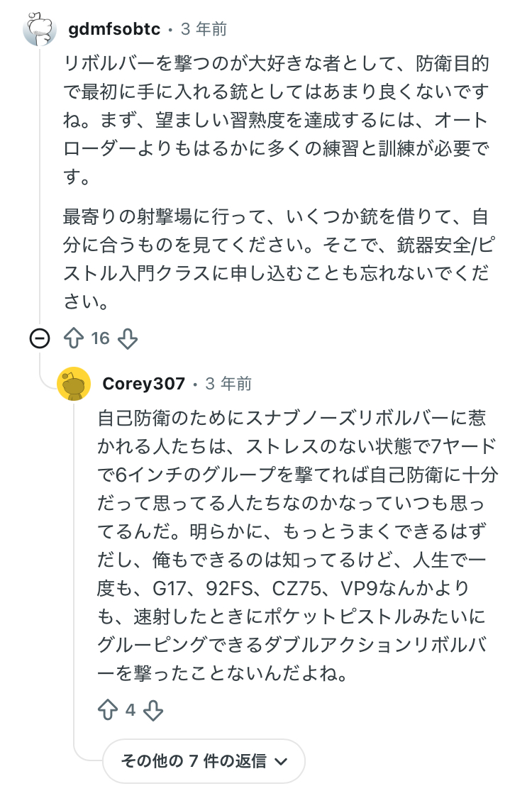Click Corey307's reply text about スナブノーズリボルバー
This screenshot has height=808, width=532.
click(x=298, y=546)
